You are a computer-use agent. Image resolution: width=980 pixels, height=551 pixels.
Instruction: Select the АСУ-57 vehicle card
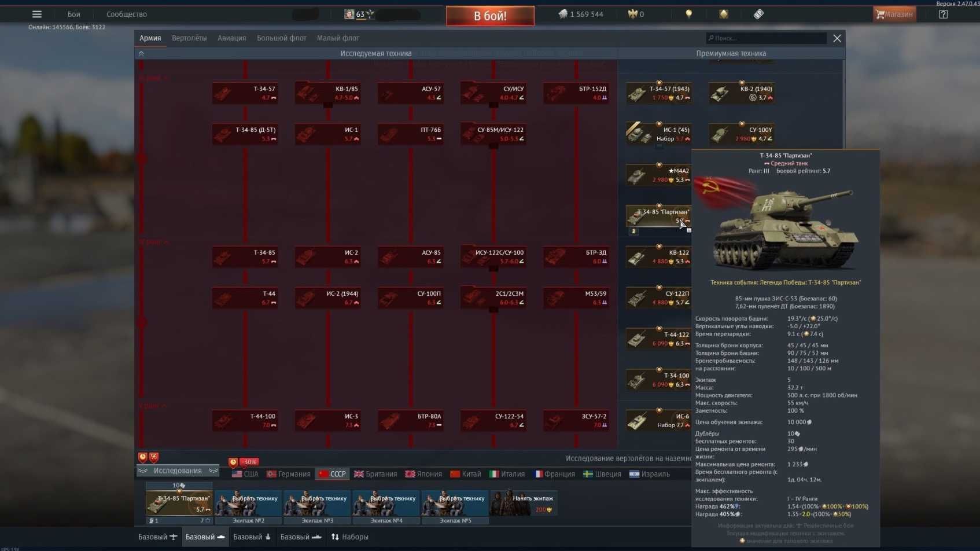pos(410,93)
